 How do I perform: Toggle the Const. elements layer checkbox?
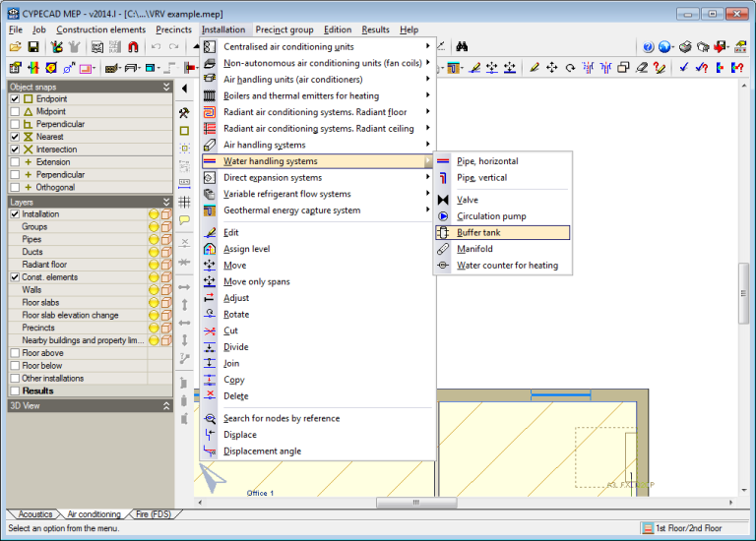click(15, 277)
